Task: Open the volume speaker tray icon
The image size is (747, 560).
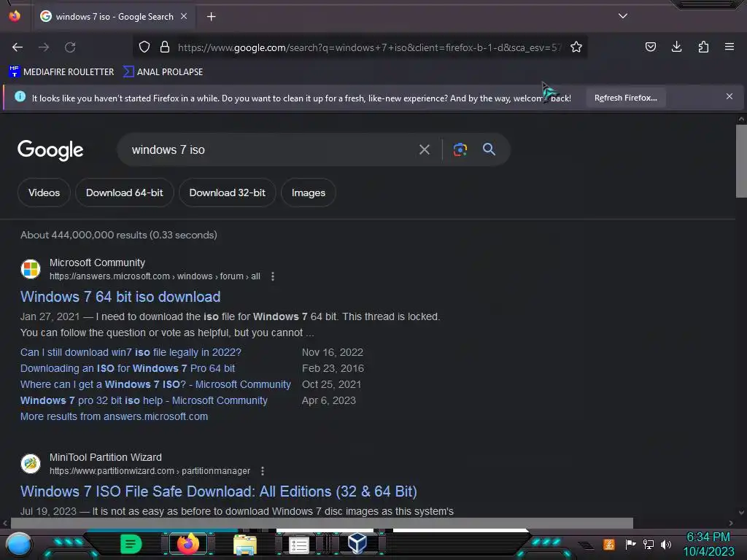Action: [x=665, y=544]
